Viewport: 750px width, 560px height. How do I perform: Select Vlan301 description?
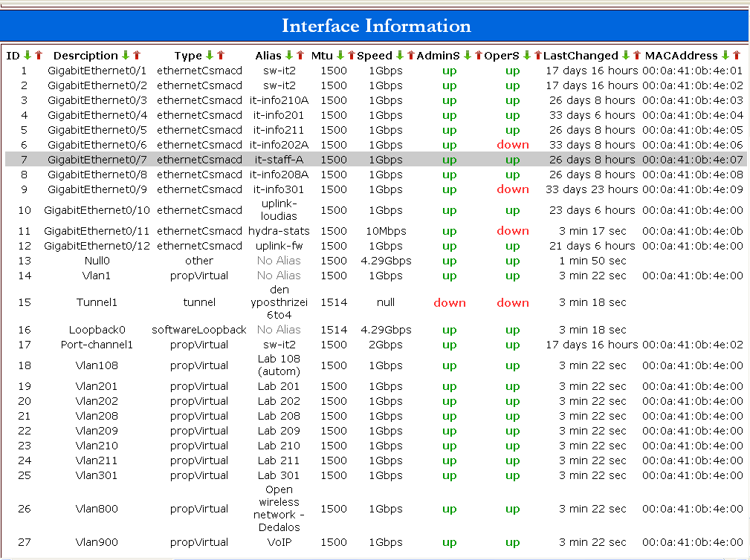(x=97, y=475)
